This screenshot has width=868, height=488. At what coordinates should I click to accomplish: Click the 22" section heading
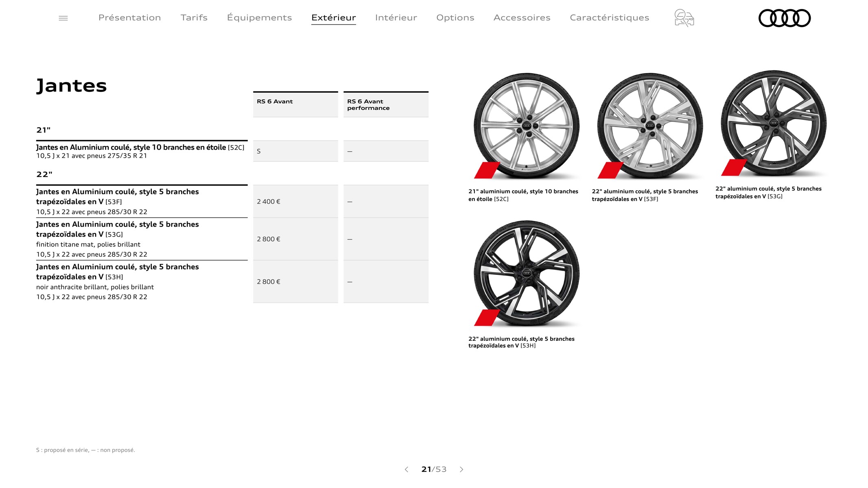[44, 174]
